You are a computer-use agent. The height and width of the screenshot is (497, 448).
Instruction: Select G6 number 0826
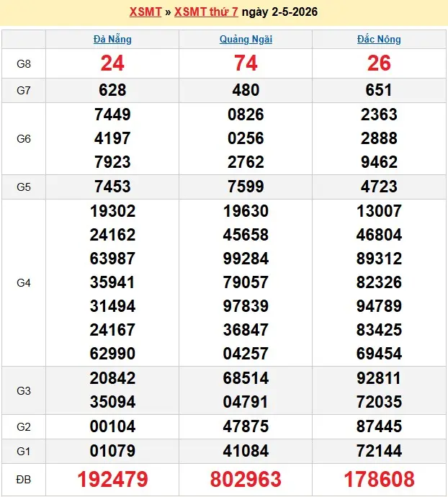(x=246, y=115)
